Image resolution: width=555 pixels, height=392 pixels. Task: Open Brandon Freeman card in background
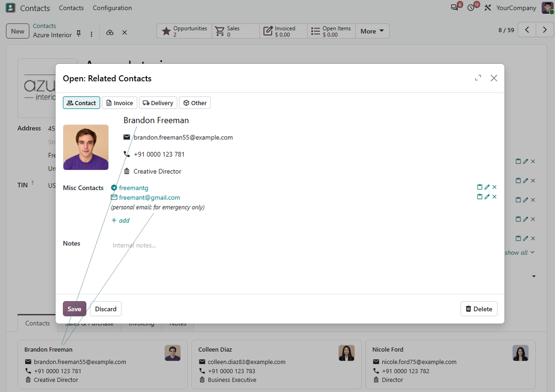pyautogui.click(x=102, y=364)
